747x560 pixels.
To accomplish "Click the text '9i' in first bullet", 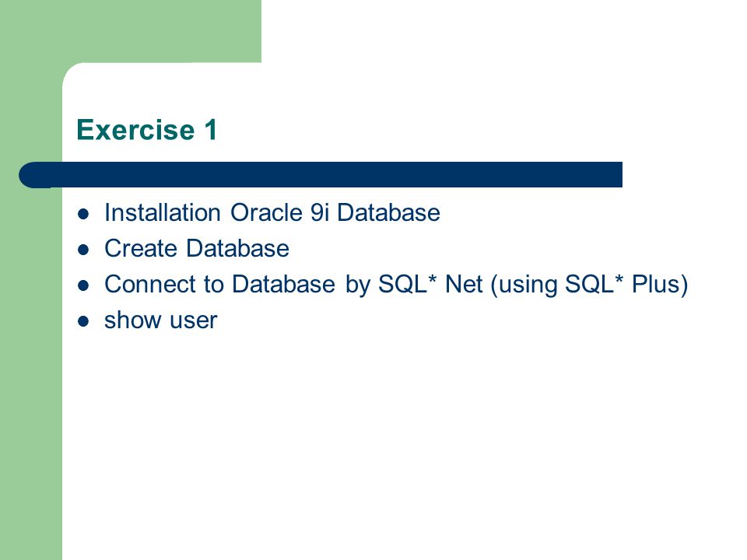I will tap(320, 212).
